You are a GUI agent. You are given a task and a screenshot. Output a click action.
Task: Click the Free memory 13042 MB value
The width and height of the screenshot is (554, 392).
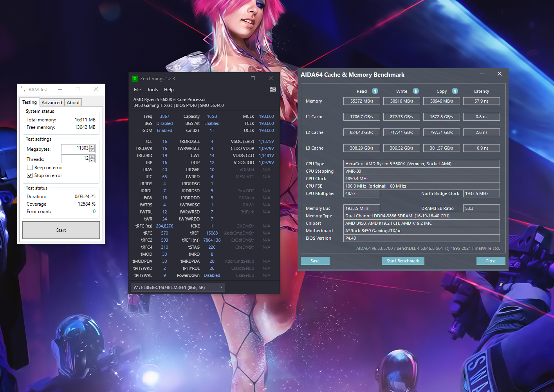pos(85,127)
